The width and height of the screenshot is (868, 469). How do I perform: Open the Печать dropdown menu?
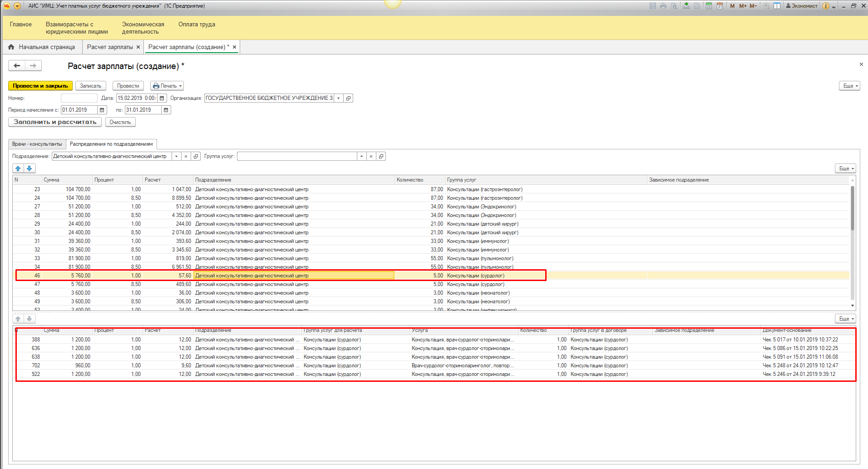(167, 86)
